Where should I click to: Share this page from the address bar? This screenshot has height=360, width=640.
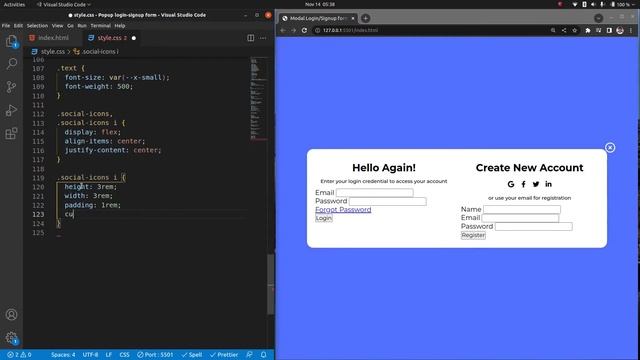[x=564, y=30]
